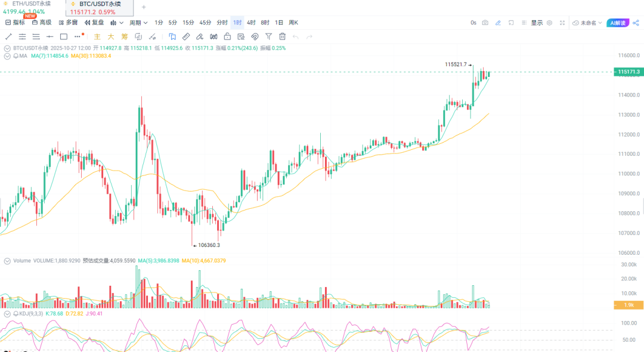Toggle the KDJ indicator alert bell
Image resolution: width=644 pixels, height=352 pixels.
(16, 313)
